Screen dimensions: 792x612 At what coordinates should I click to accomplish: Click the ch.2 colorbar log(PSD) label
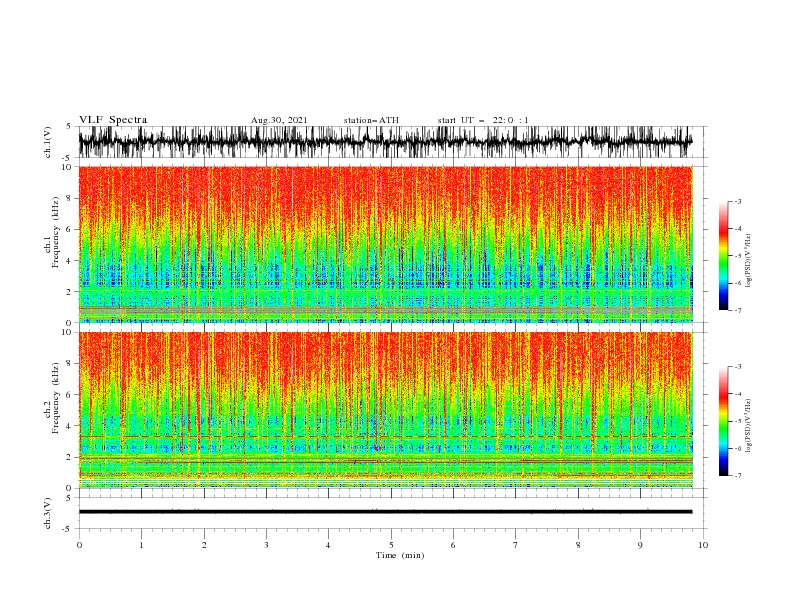click(x=748, y=426)
